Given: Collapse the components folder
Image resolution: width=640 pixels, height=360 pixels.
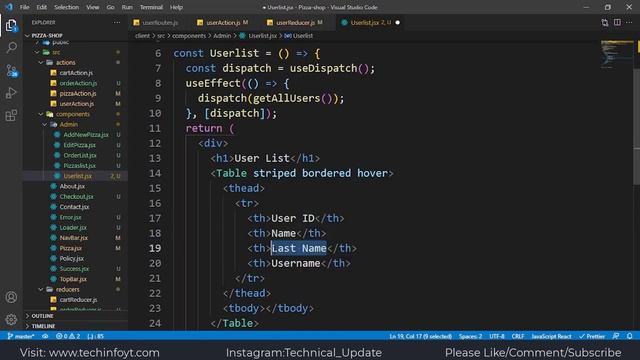Looking at the screenshot, I should (x=41, y=114).
